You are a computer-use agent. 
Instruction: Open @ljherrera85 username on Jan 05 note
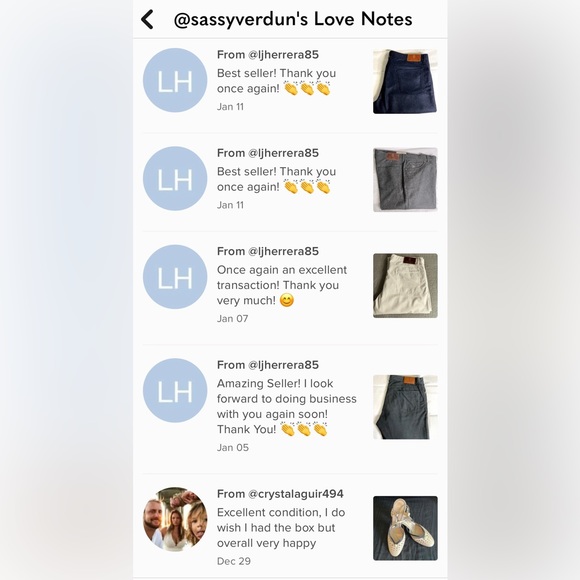pyautogui.click(x=283, y=365)
